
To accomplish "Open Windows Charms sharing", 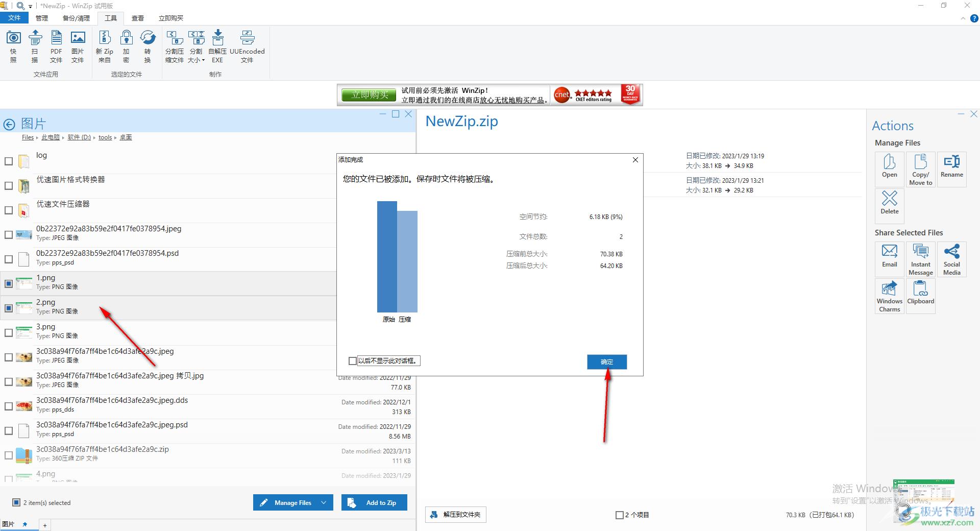I will (889, 296).
